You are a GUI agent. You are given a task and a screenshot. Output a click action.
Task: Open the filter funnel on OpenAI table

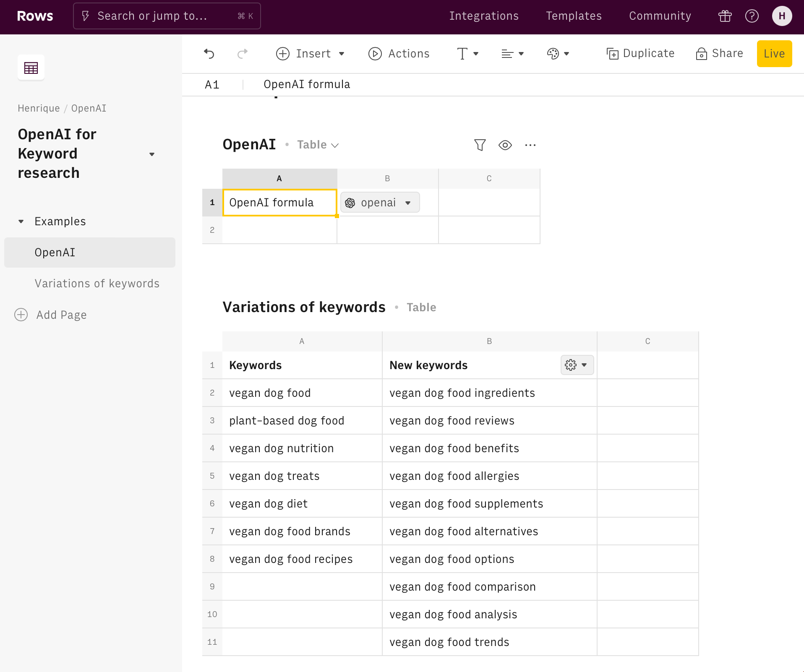[480, 145]
